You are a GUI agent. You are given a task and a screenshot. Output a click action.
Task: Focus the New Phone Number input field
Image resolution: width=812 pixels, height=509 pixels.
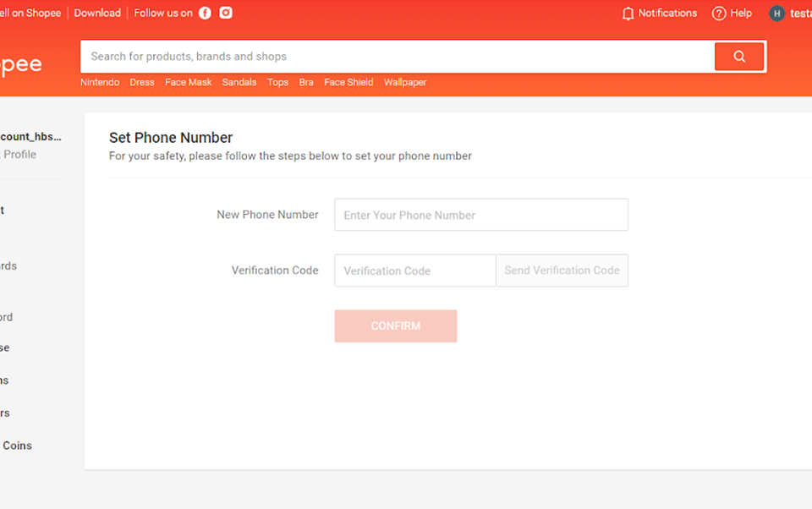click(480, 215)
